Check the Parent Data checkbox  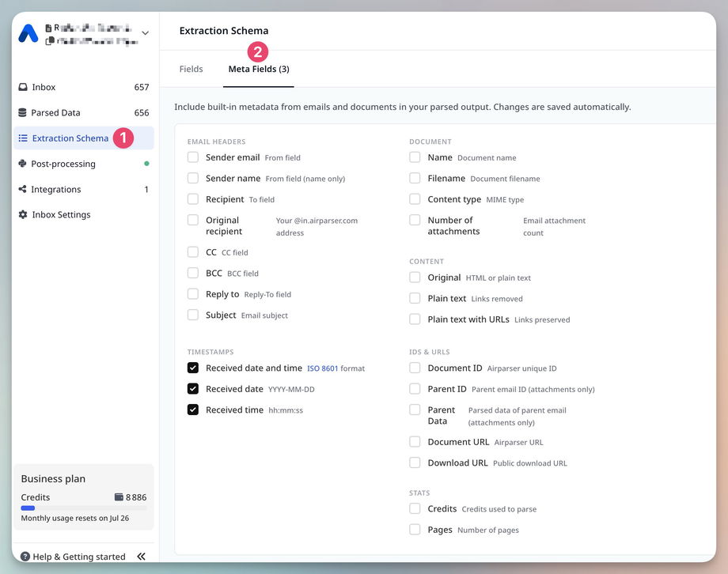point(415,410)
